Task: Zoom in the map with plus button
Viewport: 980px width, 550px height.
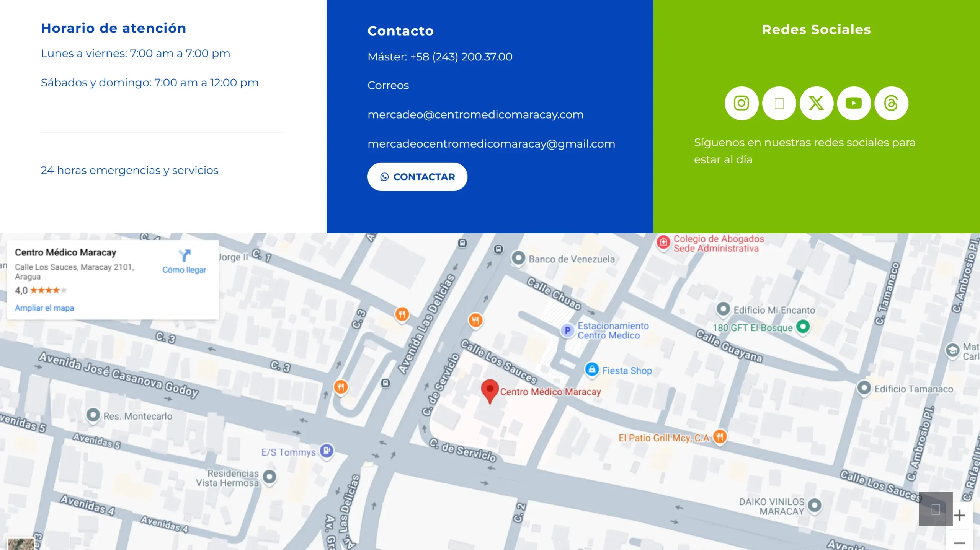Action: [959, 516]
